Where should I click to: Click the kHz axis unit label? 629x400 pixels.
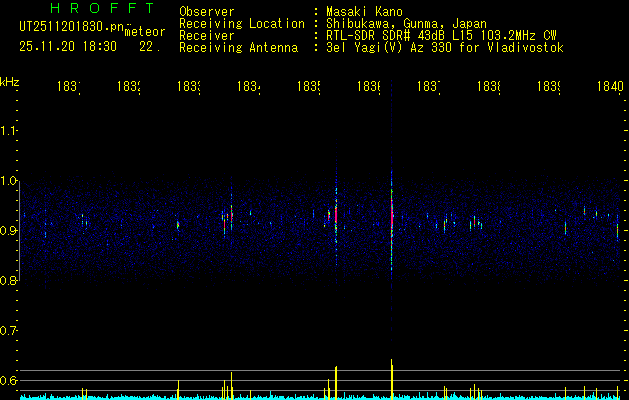(x=9, y=82)
